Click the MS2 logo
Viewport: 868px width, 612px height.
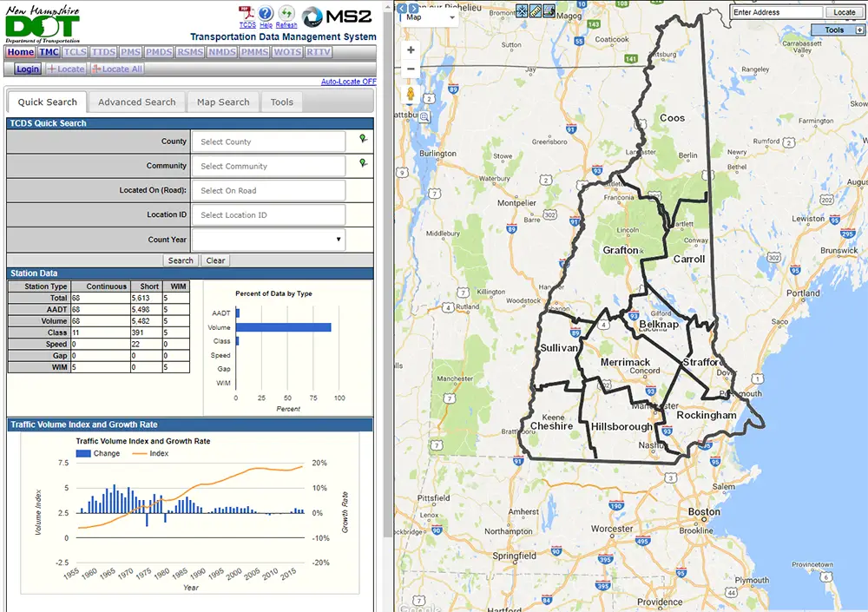point(337,16)
